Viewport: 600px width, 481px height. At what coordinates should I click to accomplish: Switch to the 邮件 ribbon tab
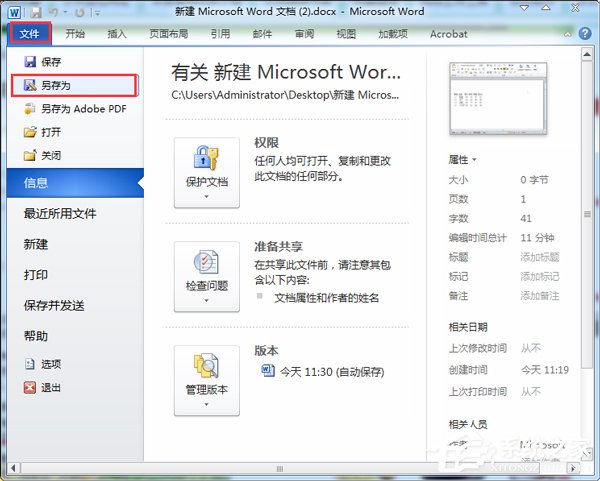click(x=262, y=34)
